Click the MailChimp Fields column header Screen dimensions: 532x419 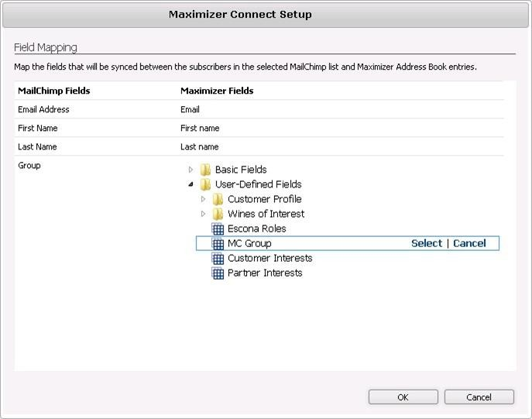pos(54,91)
